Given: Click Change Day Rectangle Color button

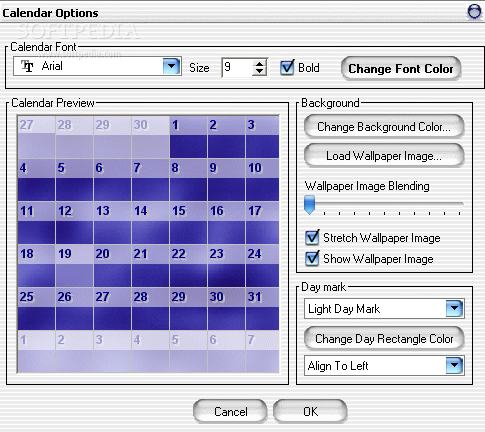Looking at the screenshot, I should pyautogui.click(x=384, y=339).
